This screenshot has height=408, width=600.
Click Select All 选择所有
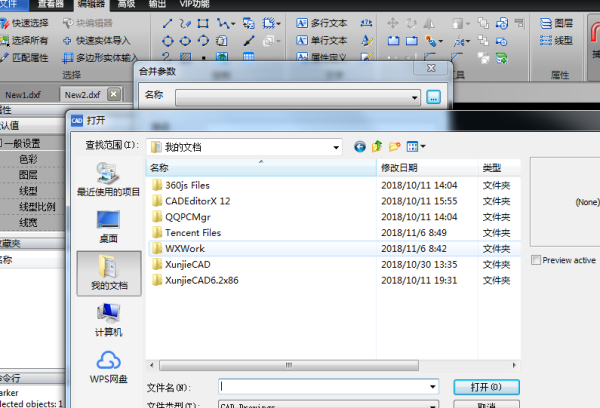coord(24,40)
